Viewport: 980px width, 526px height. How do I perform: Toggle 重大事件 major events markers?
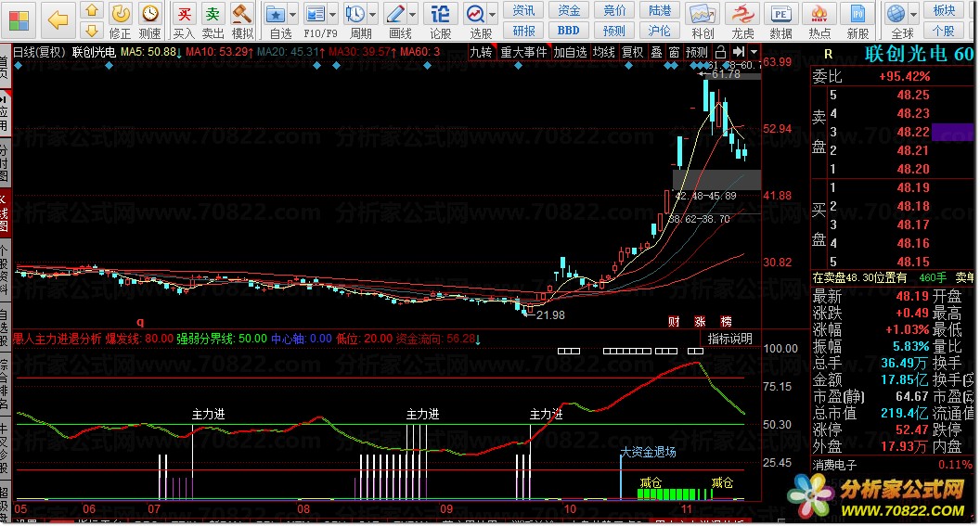click(x=523, y=52)
